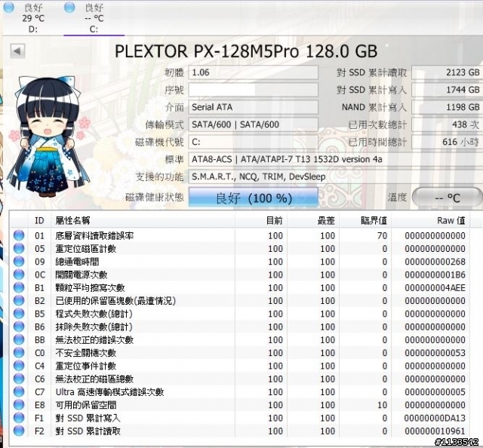Click threshold value 10 in row E8
The height and width of the screenshot is (448, 483).
pos(382,405)
